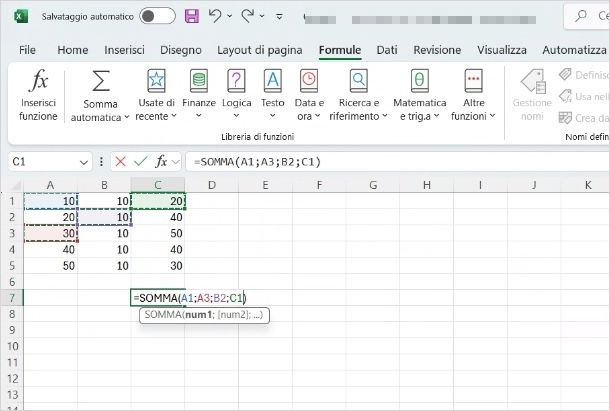Redo the last action
The height and width of the screenshot is (411, 610).
click(x=247, y=16)
